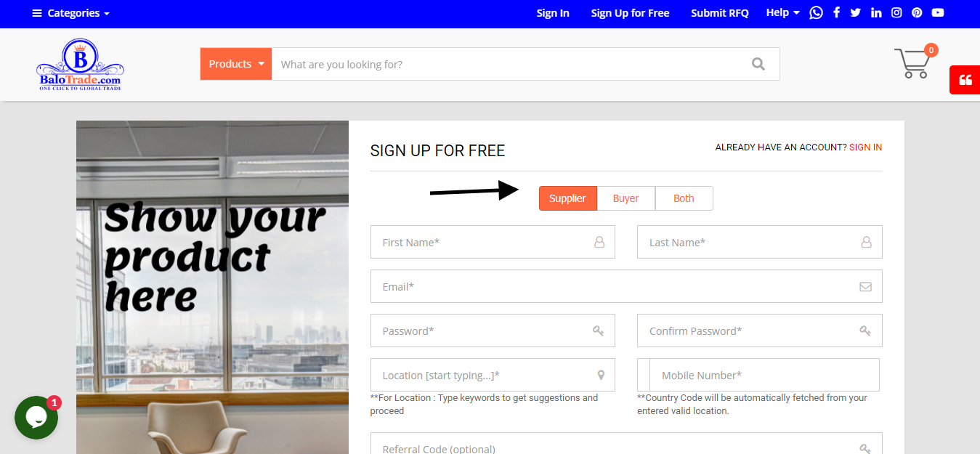
Task: Open the LinkedIn icon link
Action: 876,13
